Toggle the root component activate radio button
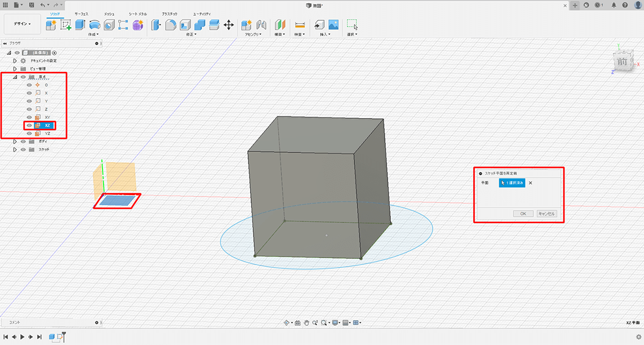Screen dimensions: 644x345 55,53
